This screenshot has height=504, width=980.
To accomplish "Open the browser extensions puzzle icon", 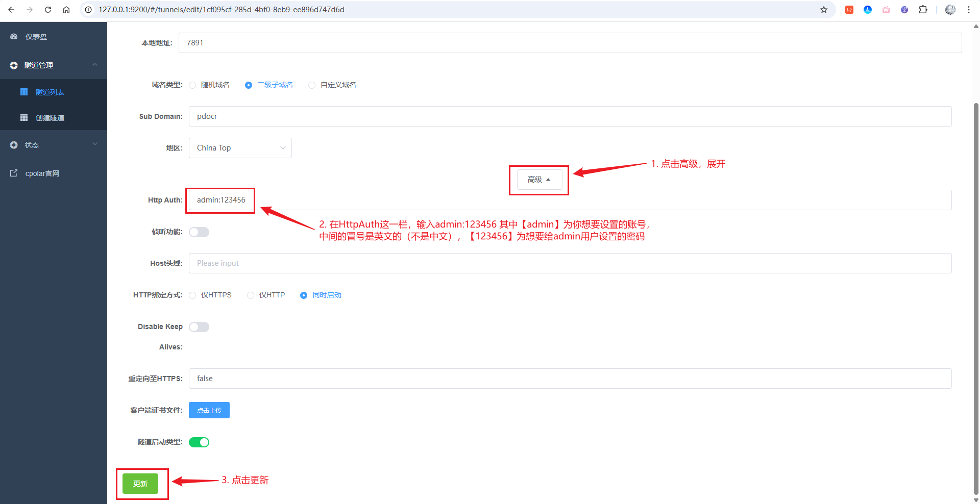I will (x=923, y=10).
